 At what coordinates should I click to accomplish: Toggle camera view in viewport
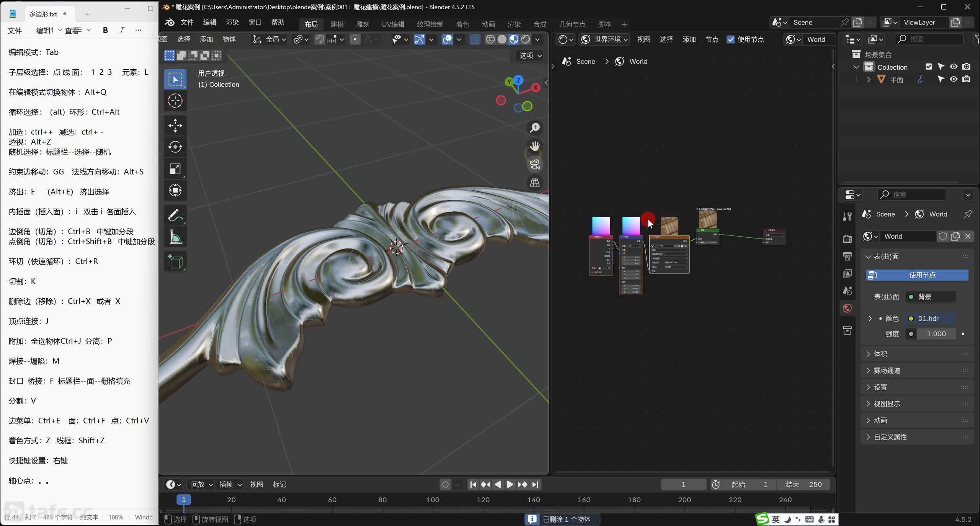(534, 165)
